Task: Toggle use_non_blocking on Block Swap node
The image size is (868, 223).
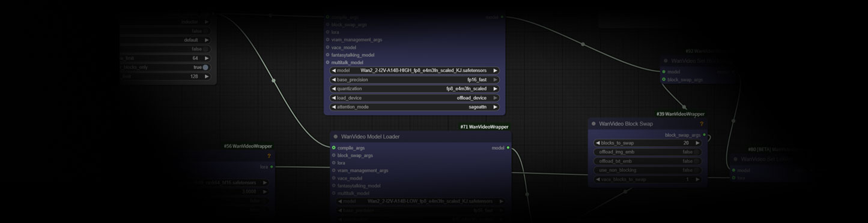Action: [x=648, y=170]
